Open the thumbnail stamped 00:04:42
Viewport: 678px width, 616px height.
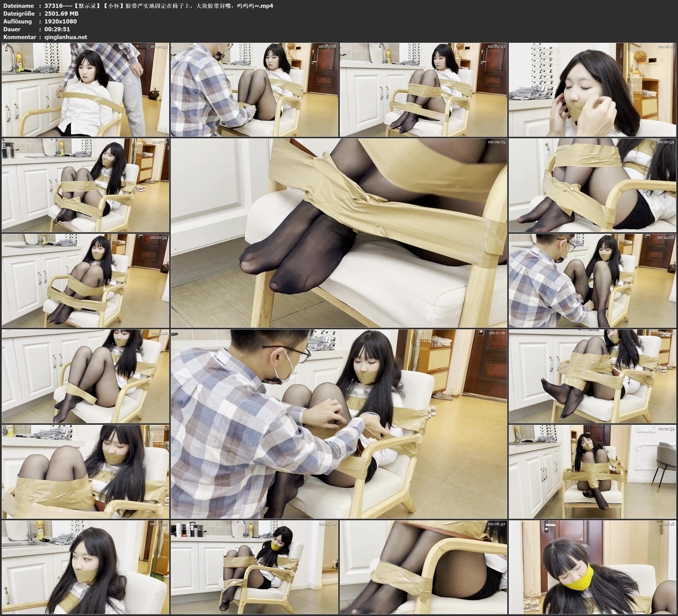pos(424,90)
